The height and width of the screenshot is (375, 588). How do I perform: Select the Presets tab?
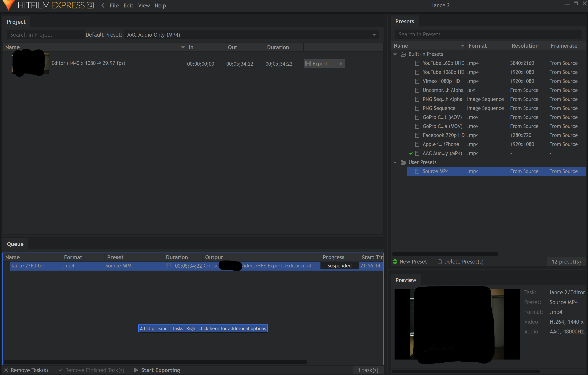pos(404,22)
